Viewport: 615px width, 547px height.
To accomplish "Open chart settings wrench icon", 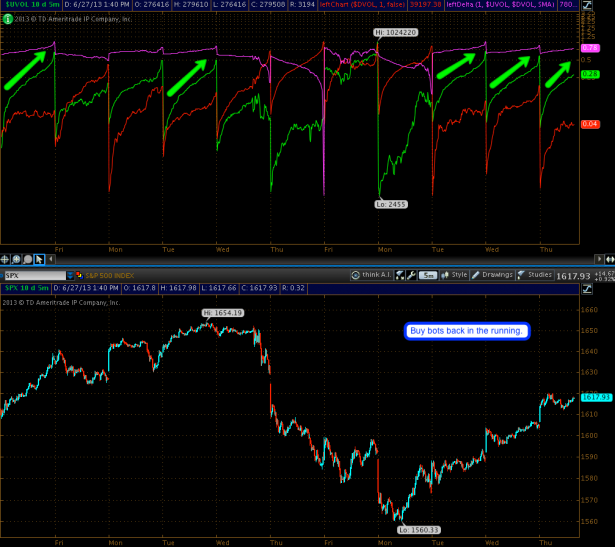I will [411, 275].
